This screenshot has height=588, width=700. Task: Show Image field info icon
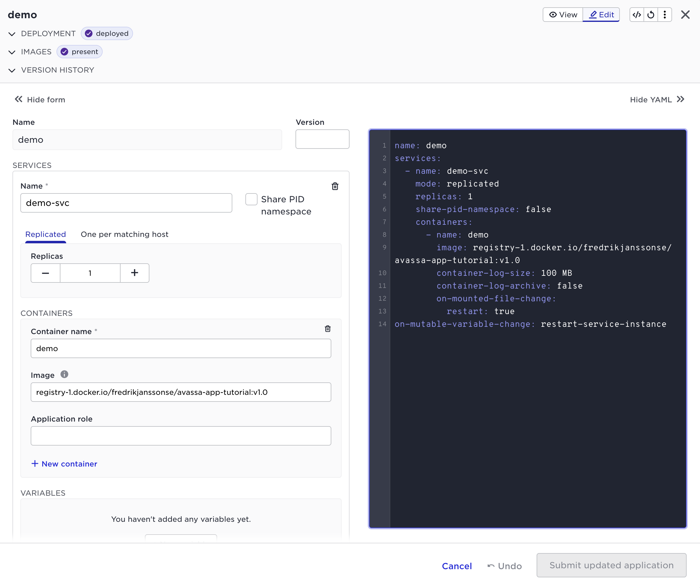pos(64,374)
